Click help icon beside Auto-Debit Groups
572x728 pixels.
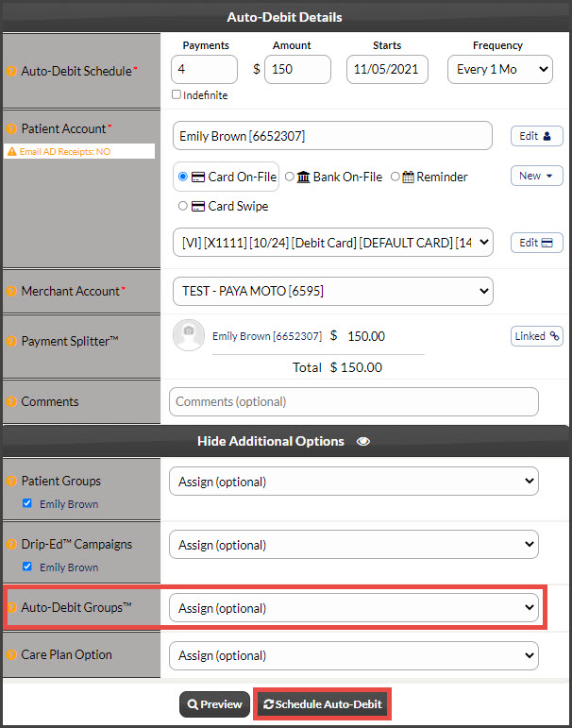(11, 607)
